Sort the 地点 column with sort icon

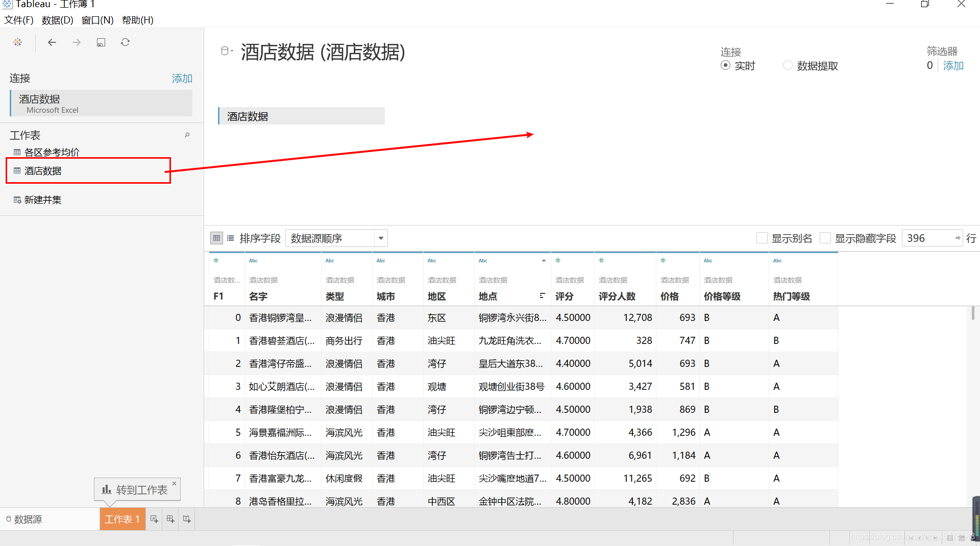tap(542, 296)
